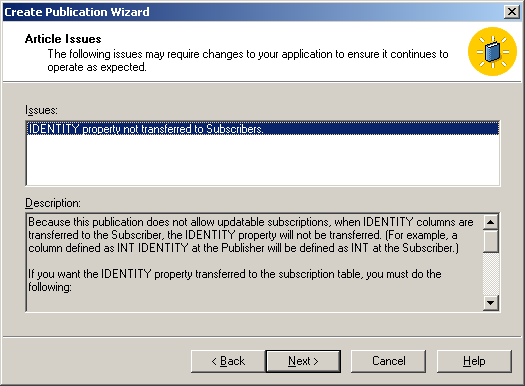Go back with the Back button
Screen dimensions: 525x386
click(x=228, y=361)
